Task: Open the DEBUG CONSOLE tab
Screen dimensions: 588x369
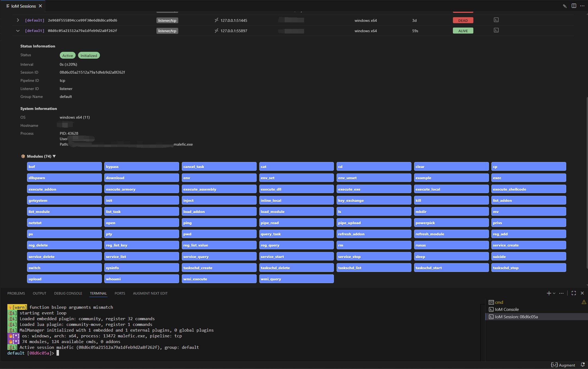Action: pos(68,293)
